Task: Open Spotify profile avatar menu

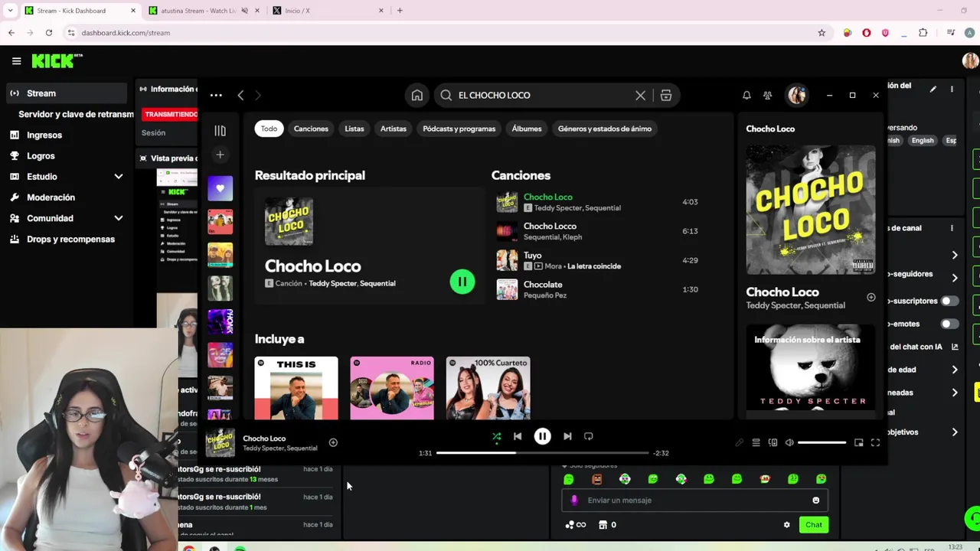Action: tap(797, 95)
